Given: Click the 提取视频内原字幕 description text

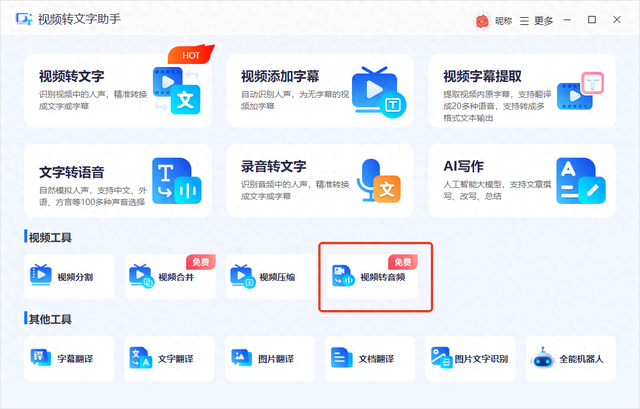Looking at the screenshot, I should [497, 106].
